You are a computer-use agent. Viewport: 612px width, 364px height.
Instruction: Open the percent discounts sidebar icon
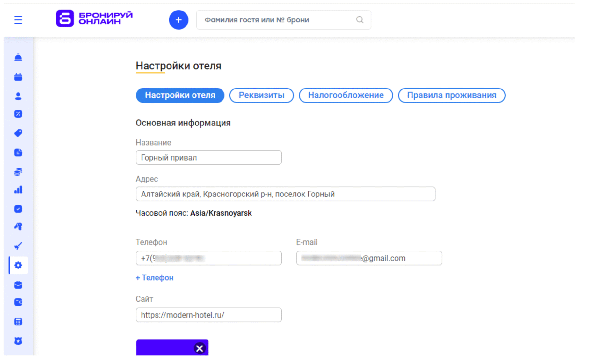18,114
